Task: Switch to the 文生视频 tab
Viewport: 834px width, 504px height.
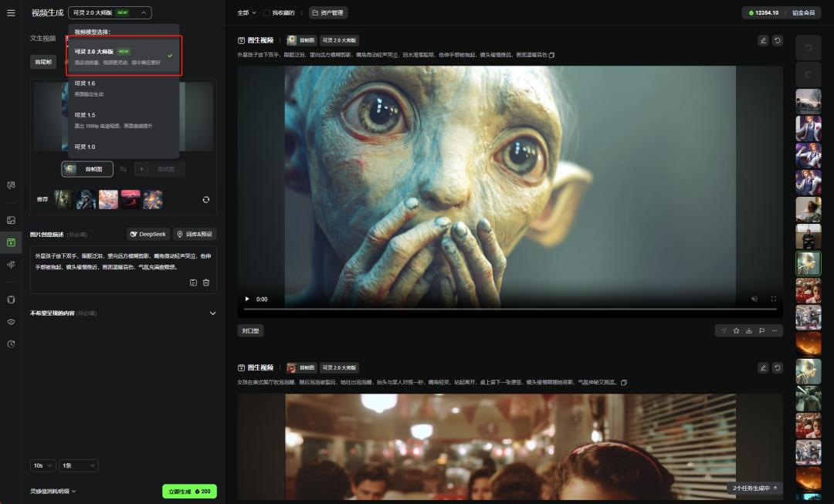Action: [x=43, y=39]
